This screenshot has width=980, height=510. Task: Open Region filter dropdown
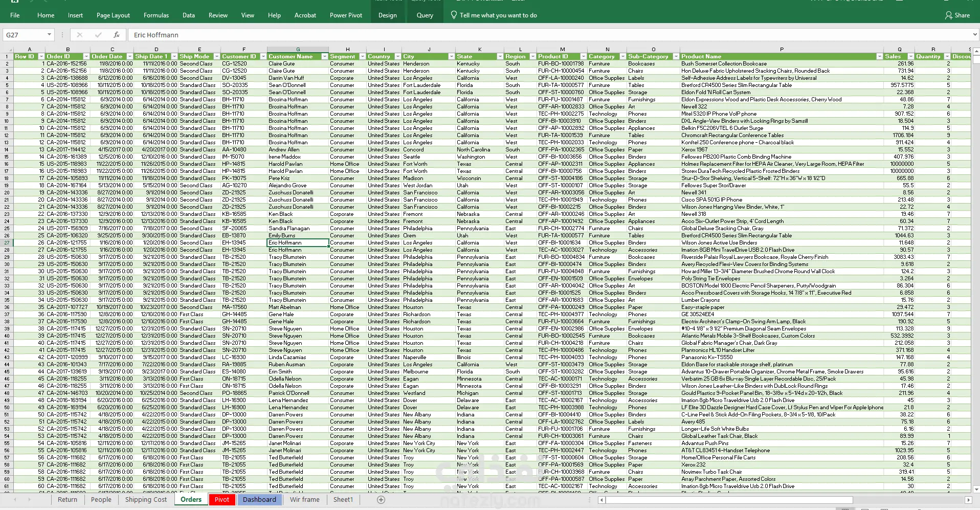(x=533, y=56)
